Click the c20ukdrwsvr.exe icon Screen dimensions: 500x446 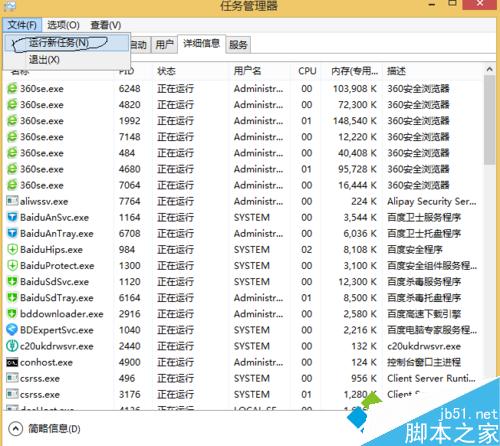12,346
